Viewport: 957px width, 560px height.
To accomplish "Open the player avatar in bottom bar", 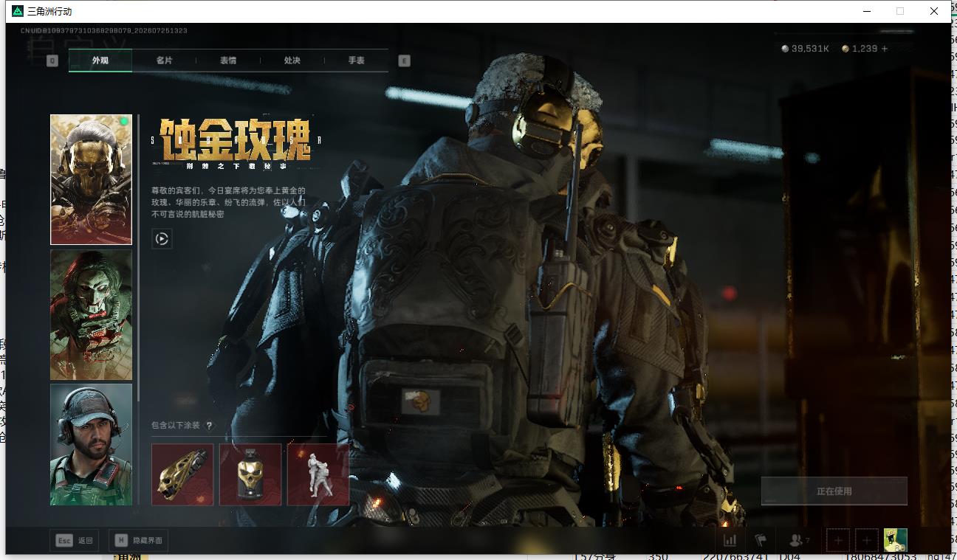I will (x=896, y=541).
